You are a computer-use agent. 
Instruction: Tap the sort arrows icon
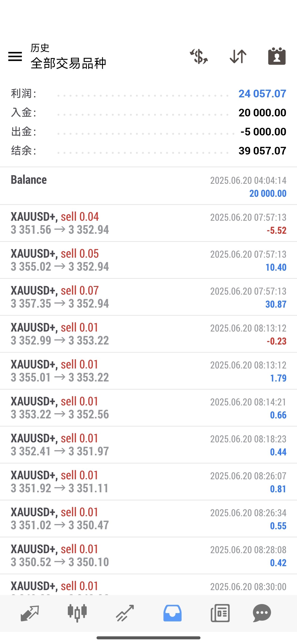point(238,56)
